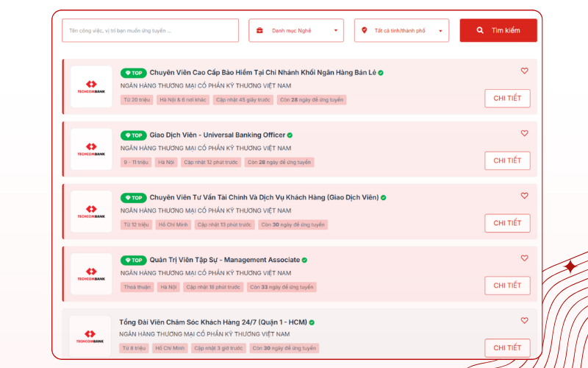The height and width of the screenshot is (368, 588).
Task: Click Hà Nội tag on Quản Trị Viên Tập Sự
Action: pyautogui.click(x=168, y=287)
